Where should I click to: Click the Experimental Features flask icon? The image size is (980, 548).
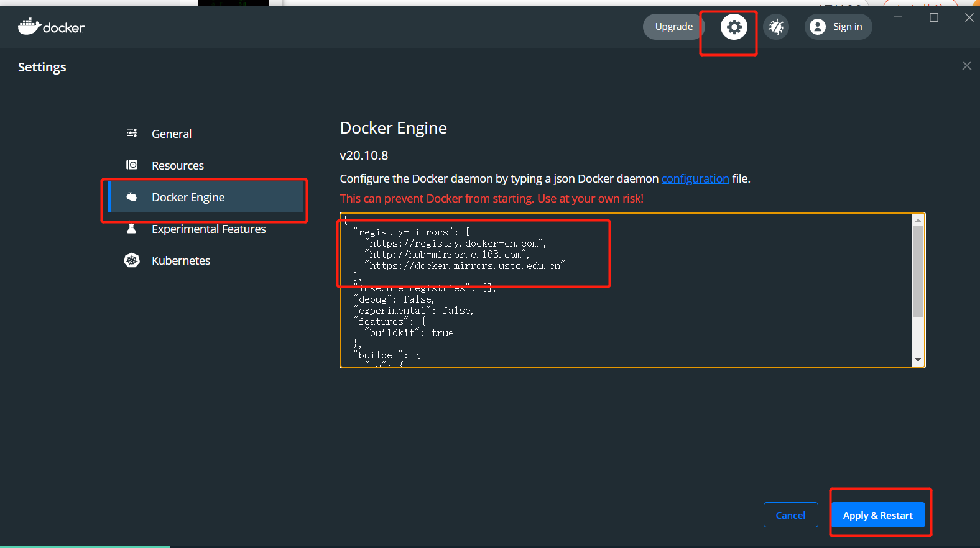pyautogui.click(x=132, y=228)
